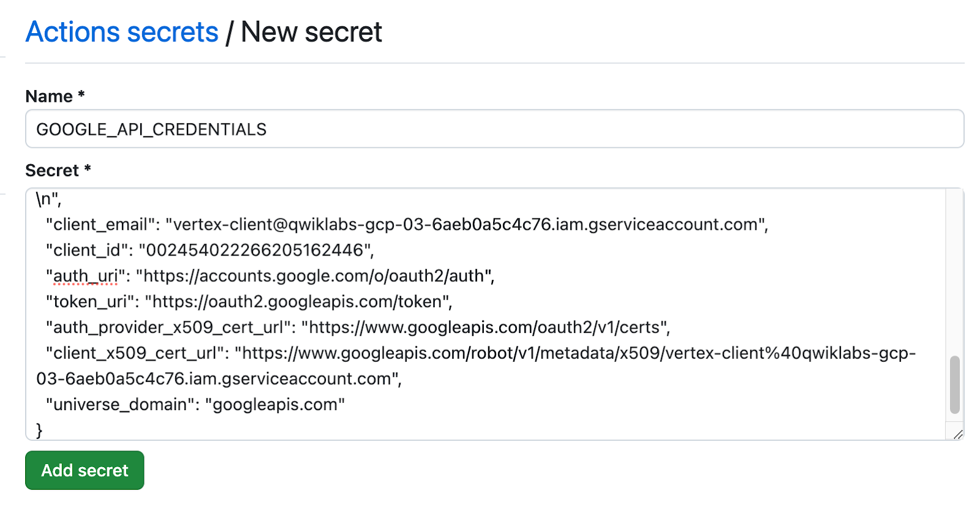Click the universe_domain key
This screenshot has height=507, width=980.
[119, 405]
